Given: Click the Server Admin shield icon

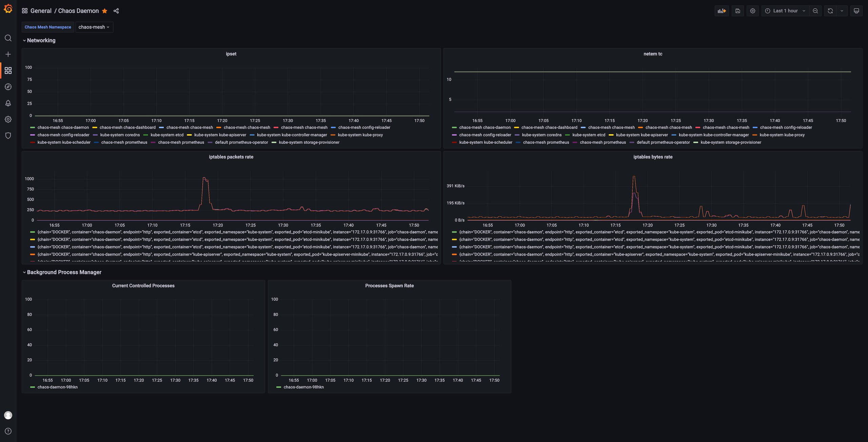Looking at the screenshot, I should click(8, 136).
